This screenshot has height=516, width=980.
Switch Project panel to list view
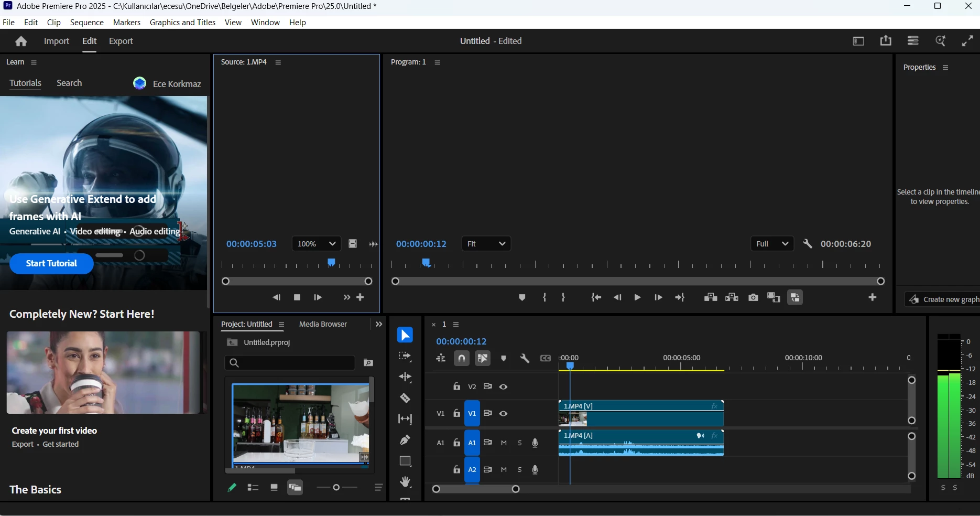(x=253, y=488)
